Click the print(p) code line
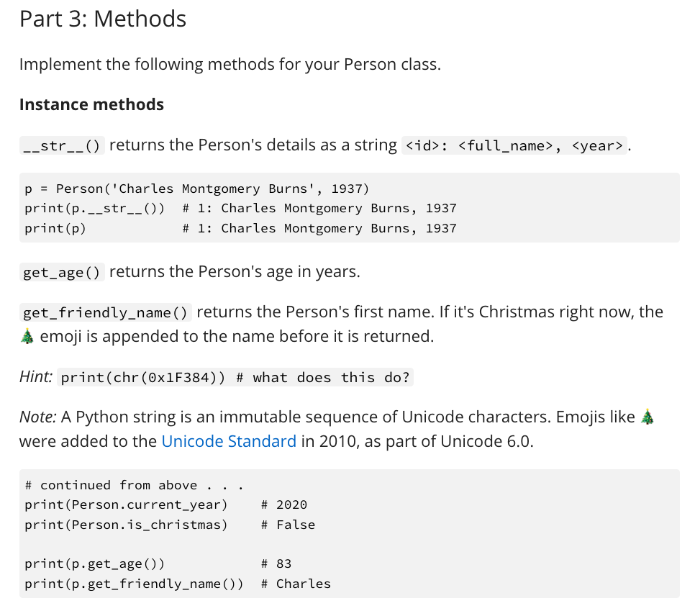The height and width of the screenshot is (616, 695). (x=241, y=228)
